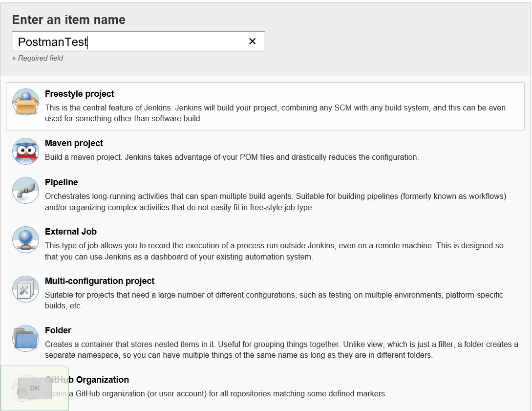Viewport: 532px width, 411px height.
Task: Choose the Maven project title
Action: [x=74, y=143]
